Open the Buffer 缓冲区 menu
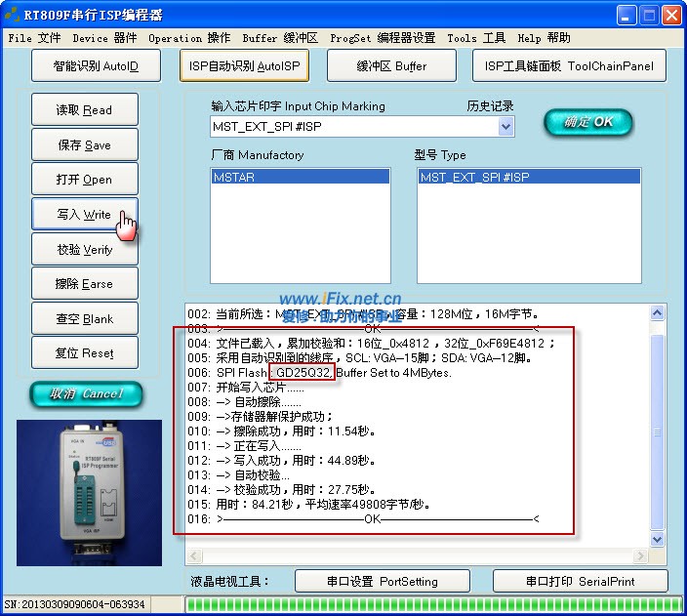The width and height of the screenshot is (687, 616). click(x=280, y=38)
